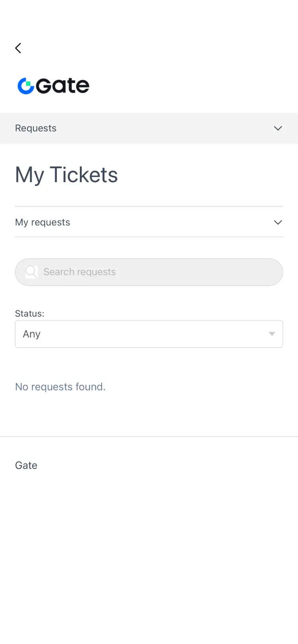
Task: Click the magnifier icon in the search bar
Action: click(31, 272)
